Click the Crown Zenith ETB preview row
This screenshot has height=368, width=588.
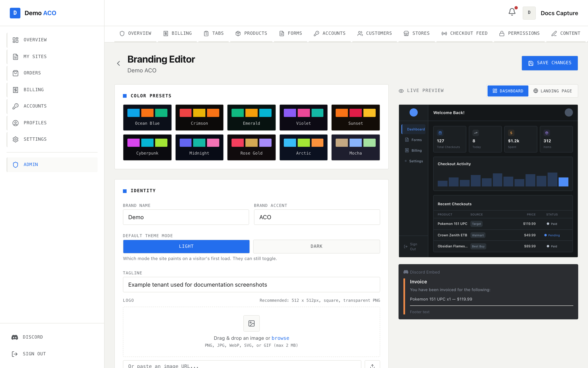[503, 235]
